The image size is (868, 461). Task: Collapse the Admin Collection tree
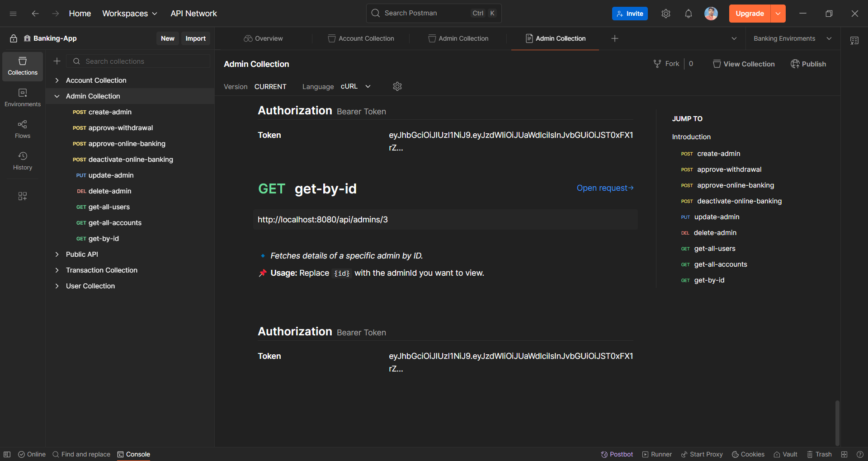click(x=57, y=96)
